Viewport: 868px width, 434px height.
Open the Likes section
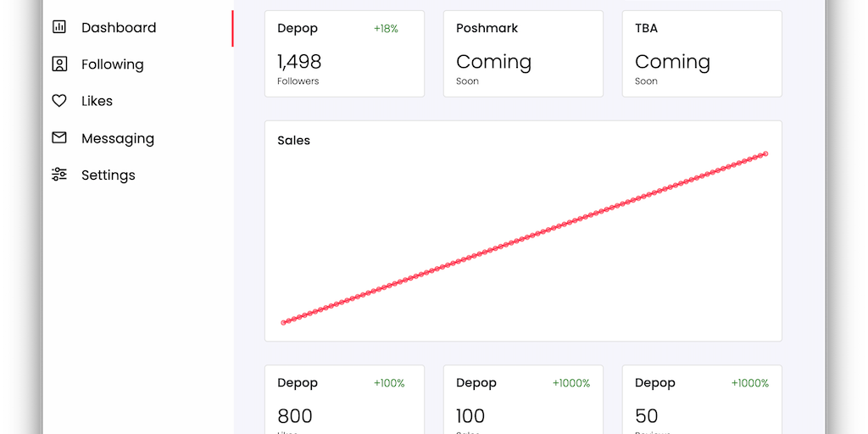click(97, 101)
